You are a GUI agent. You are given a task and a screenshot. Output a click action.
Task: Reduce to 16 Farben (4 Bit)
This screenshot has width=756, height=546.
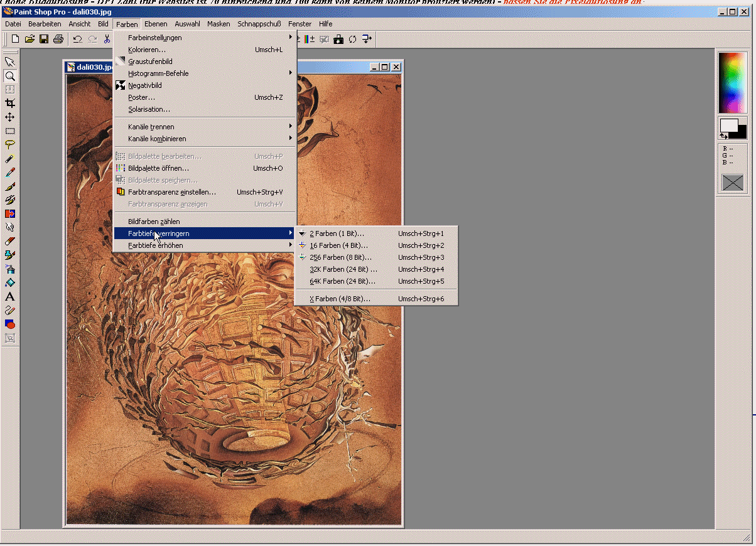point(376,245)
